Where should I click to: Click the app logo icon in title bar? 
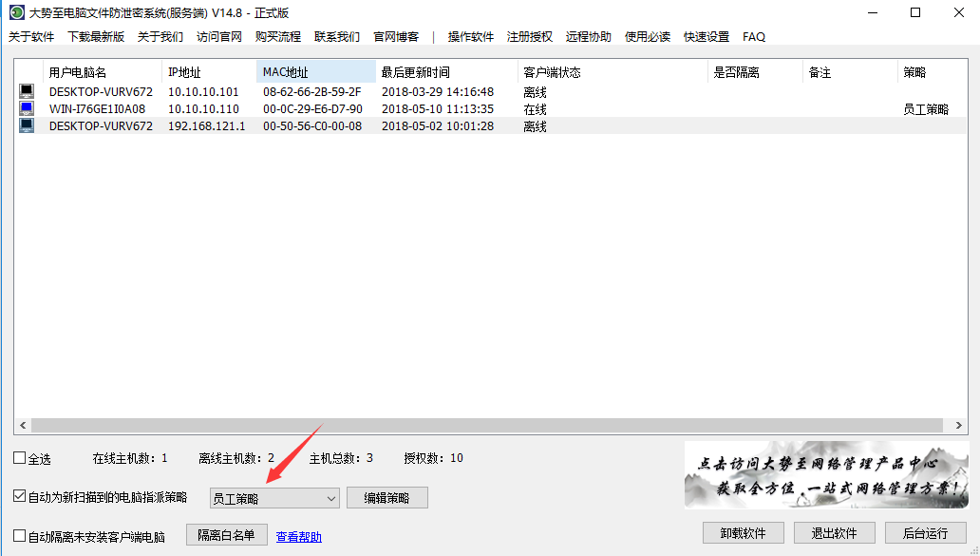coord(16,13)
